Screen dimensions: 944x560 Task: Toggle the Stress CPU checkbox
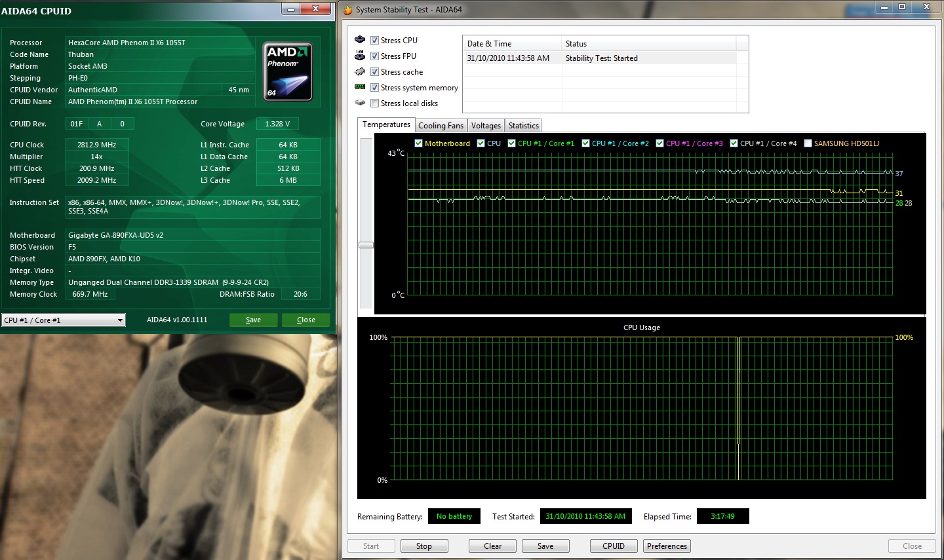point(375,41)
